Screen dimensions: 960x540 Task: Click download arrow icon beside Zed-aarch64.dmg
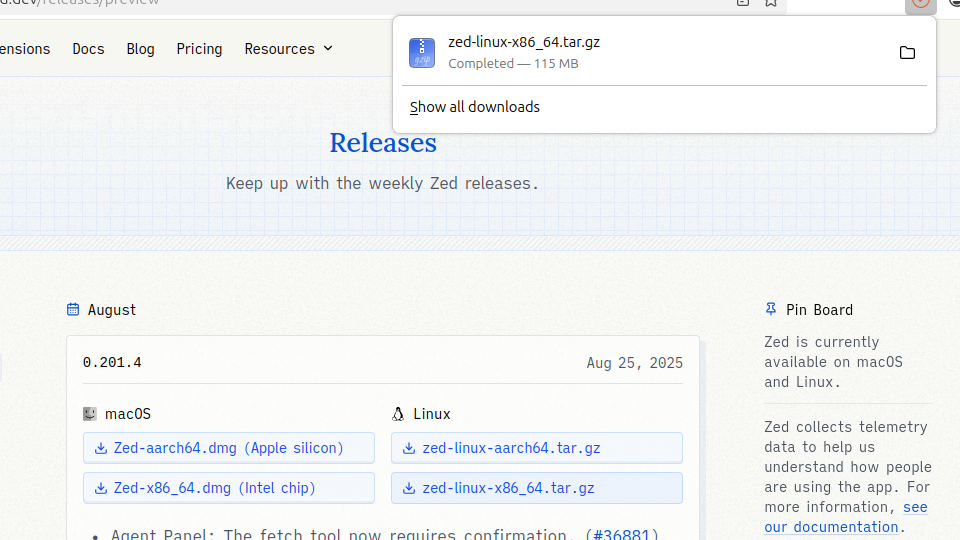pyautogui.click(x=101, y=448)
